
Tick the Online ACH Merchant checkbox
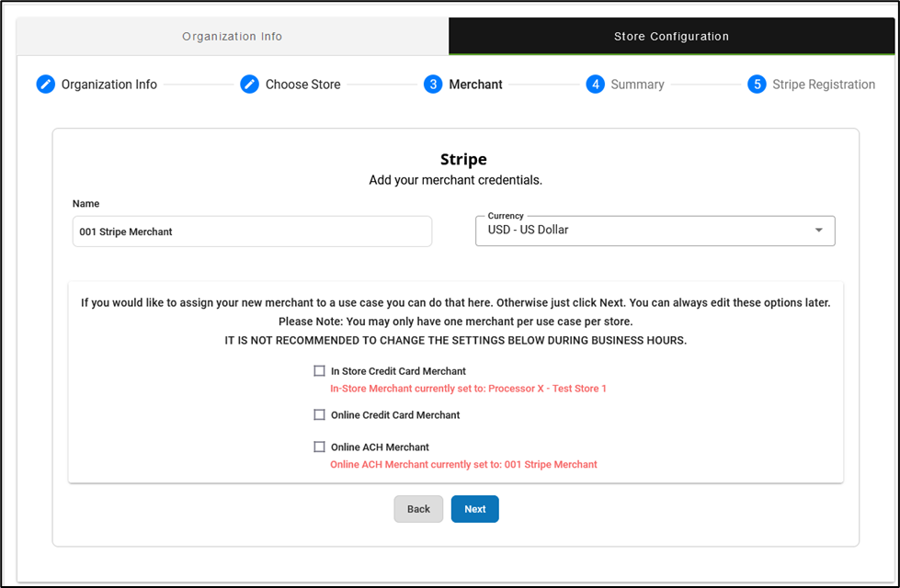tap(320, 447)
